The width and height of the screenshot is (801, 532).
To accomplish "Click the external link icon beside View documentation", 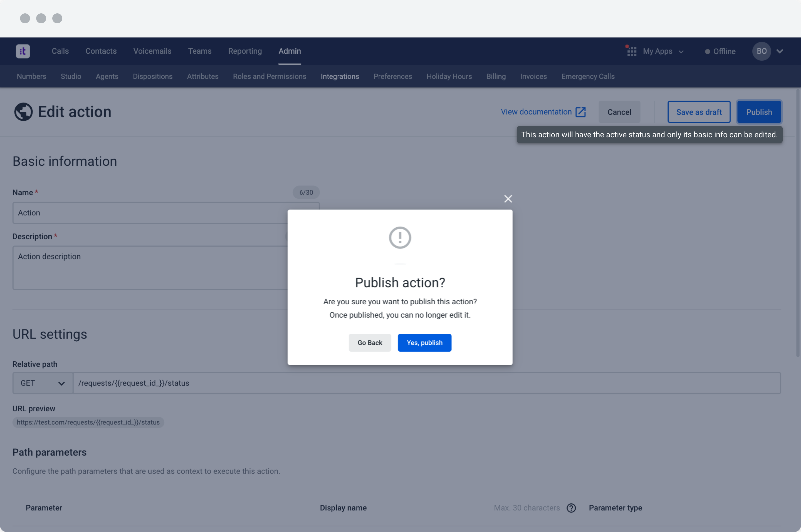I will 580,112.
